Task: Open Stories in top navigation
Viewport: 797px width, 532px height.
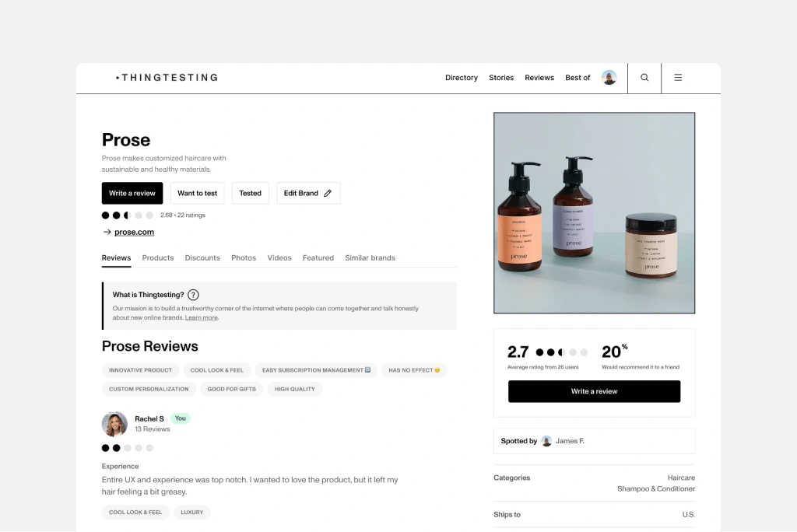Action: [501, 78]
